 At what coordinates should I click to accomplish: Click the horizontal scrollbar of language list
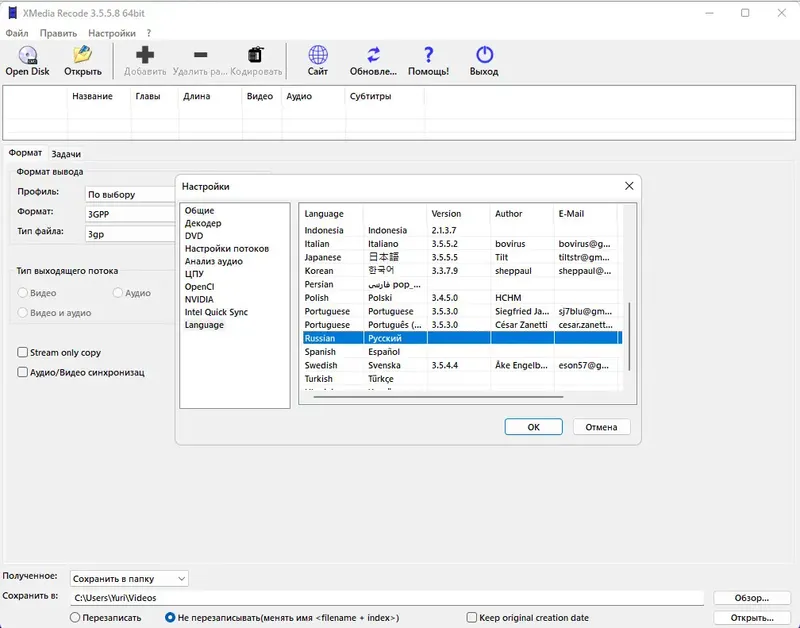(438, 396)
